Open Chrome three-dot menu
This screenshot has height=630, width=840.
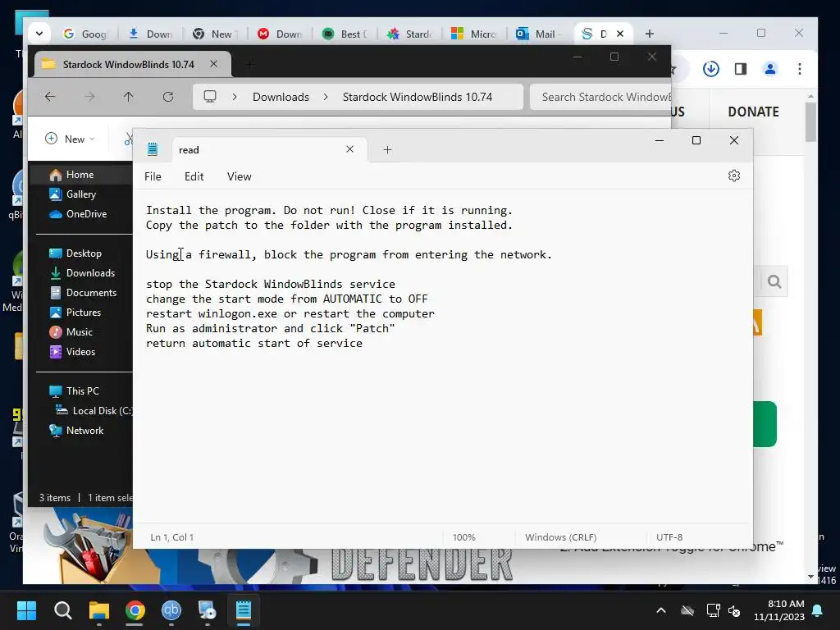pyautogui.click(x=800, y=69)
